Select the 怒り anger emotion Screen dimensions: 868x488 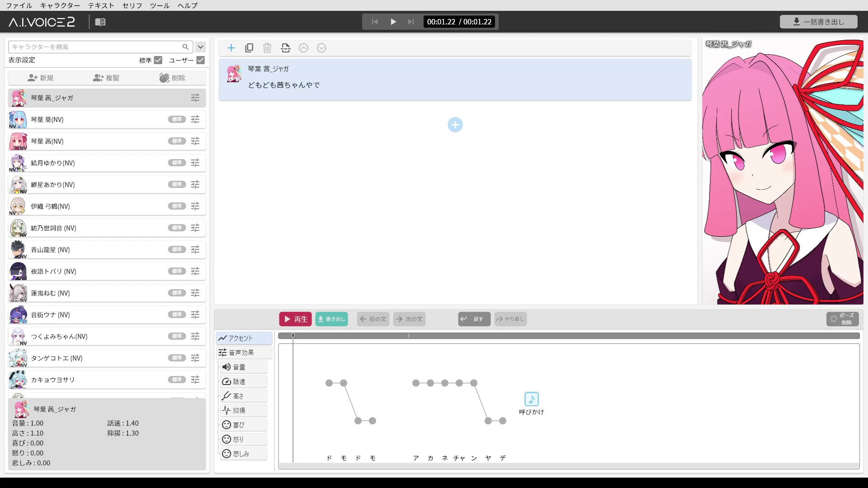tap(244, 439)
